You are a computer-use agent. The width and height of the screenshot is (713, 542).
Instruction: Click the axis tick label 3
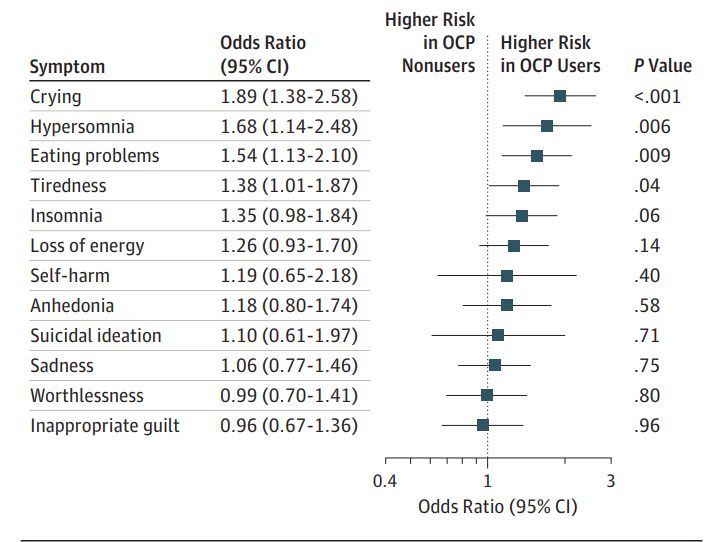pos(611,480)
